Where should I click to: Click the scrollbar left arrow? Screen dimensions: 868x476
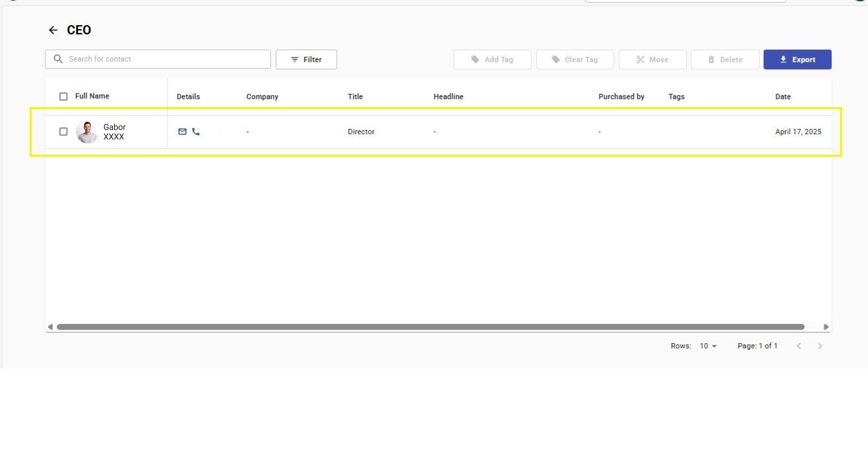pos(50,327)
